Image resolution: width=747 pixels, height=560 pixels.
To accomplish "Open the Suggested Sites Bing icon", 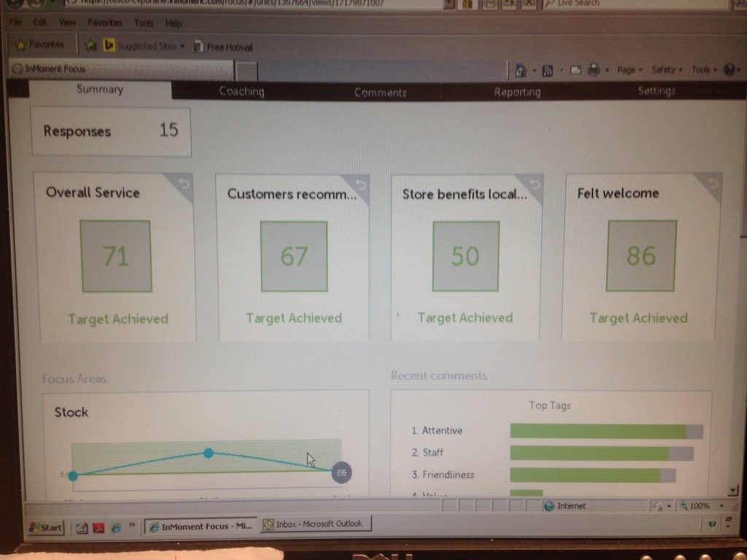I will tap(109, 45).
